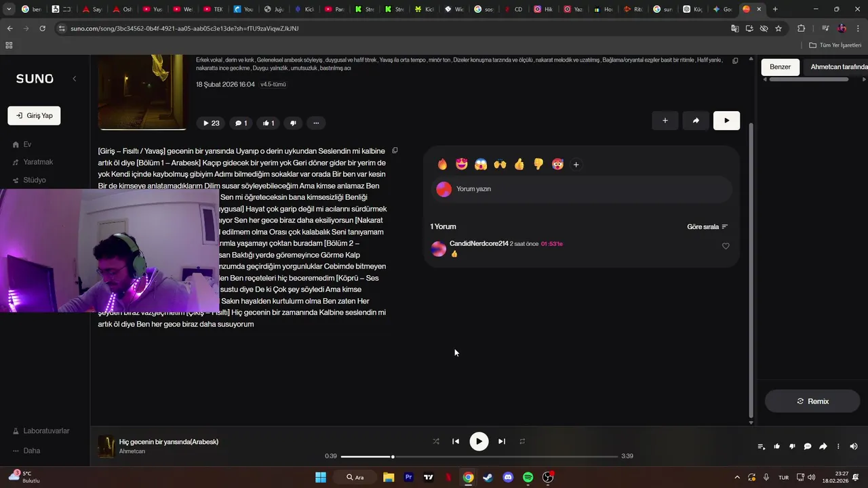This screenshot has height=488, width=868.
Task: Open the Chrome tab search dropdown arrow
Action: (9, 9)
